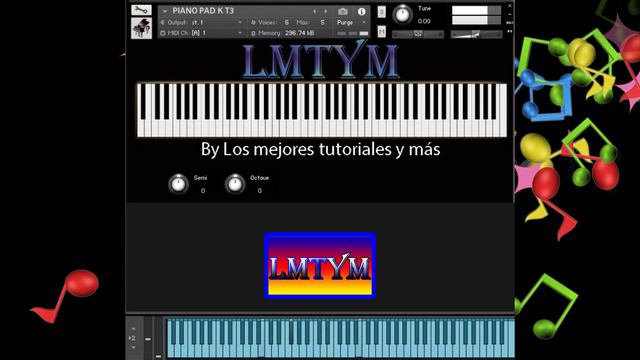Click the piano keyboard graphic in instrument
The width and height of the screenshot is (640, 360).
click(x=322, y=110)
